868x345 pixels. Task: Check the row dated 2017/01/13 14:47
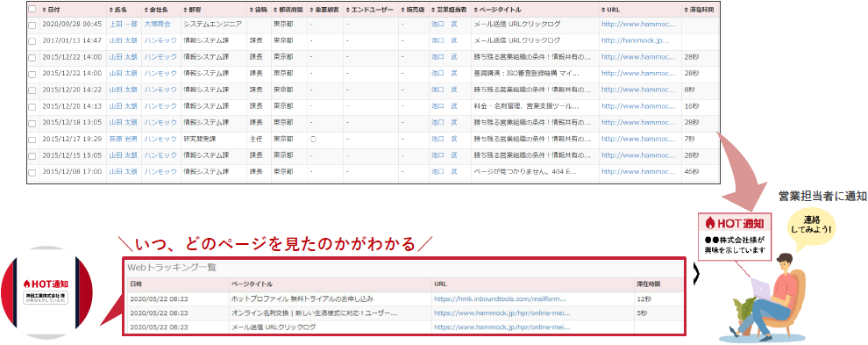[32, 41]
